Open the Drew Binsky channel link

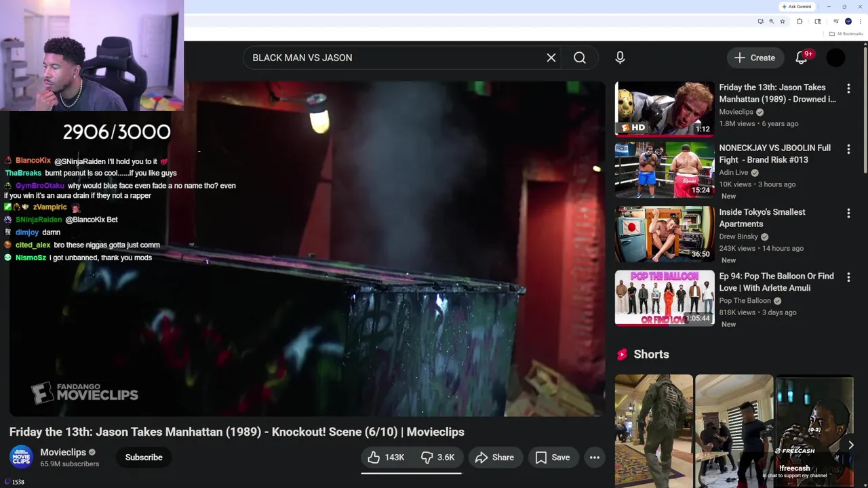coord(738,237)
